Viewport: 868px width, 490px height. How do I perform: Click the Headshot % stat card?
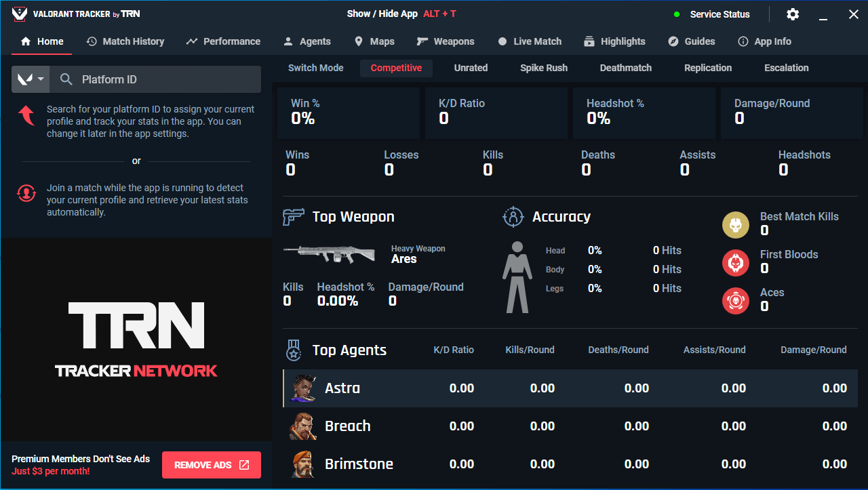click(644, 113)
